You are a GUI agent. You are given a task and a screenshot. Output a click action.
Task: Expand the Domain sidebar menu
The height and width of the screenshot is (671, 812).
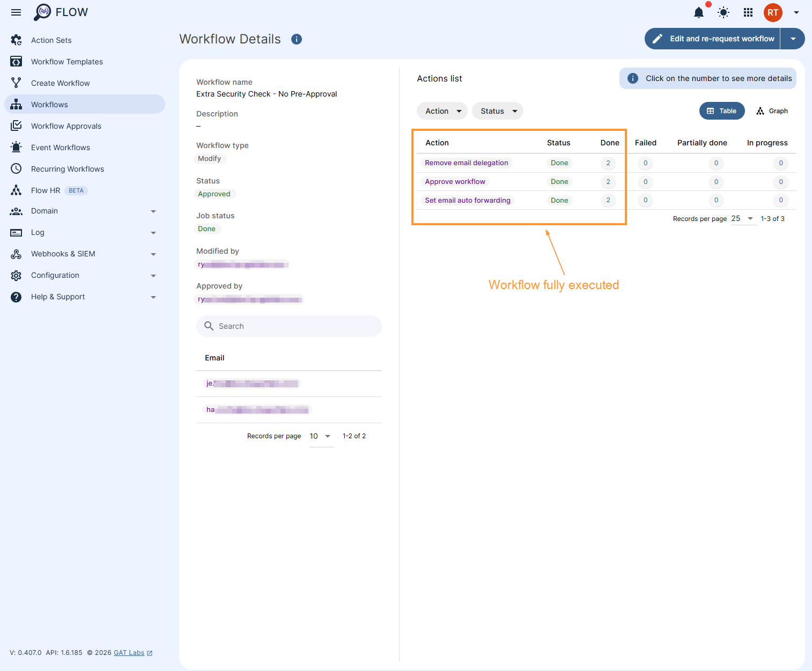click(x=154, y=211)
